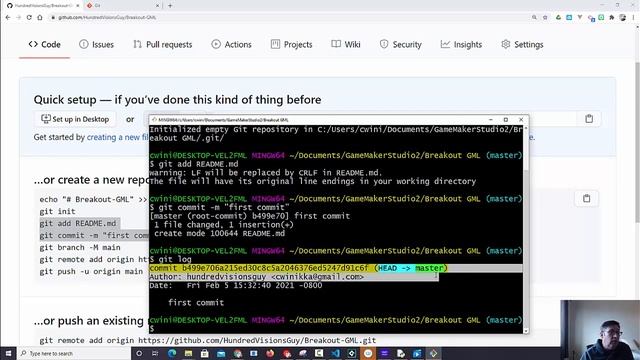
Task: Open the Code tab
Action: (44, 44)
